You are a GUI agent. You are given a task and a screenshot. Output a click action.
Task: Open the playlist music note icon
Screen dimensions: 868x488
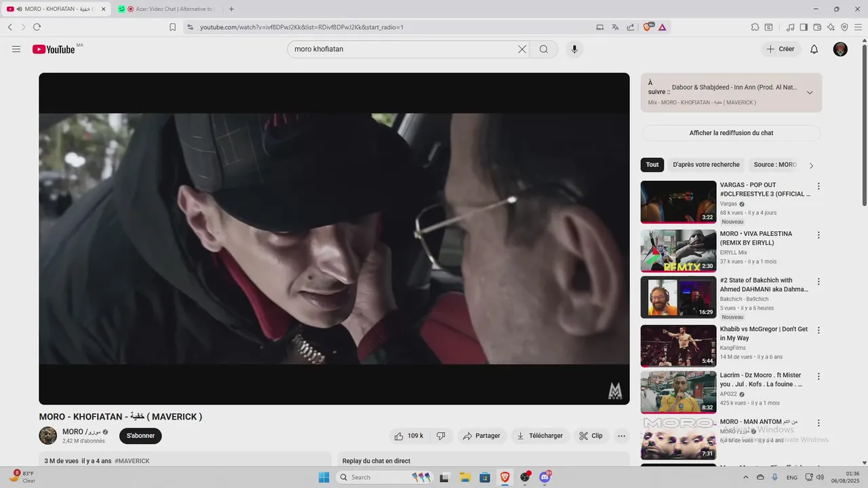[x=790, y=27]
